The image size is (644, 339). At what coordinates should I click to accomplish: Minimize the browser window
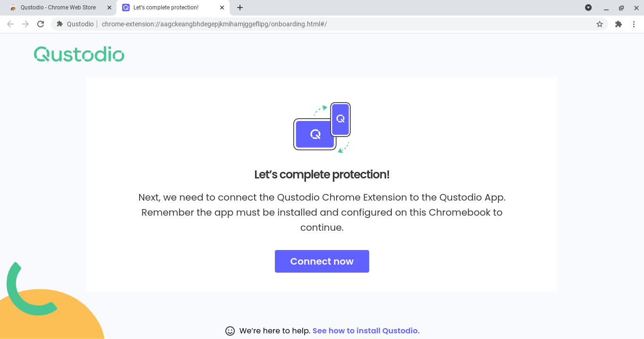tap(606, 8)
